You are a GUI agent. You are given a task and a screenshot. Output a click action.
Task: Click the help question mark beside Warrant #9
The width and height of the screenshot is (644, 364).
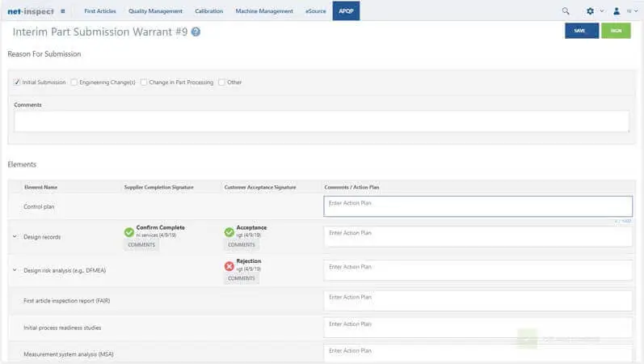196,32
